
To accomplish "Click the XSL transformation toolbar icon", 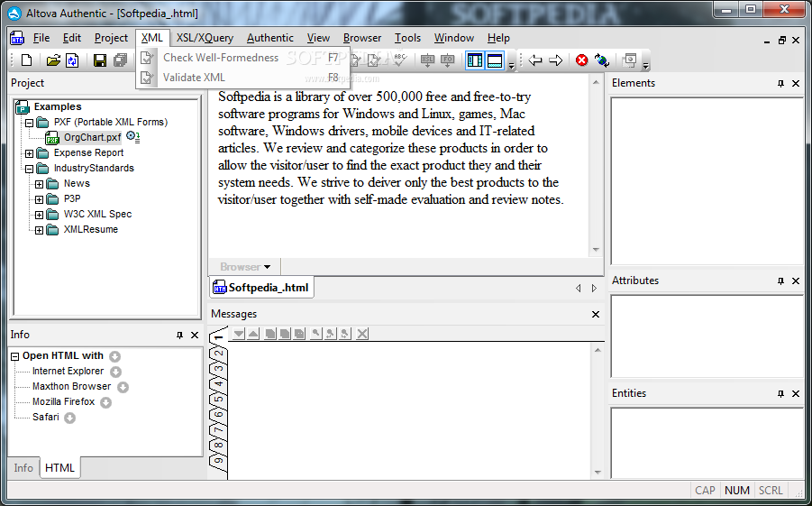I will (427, 60).
